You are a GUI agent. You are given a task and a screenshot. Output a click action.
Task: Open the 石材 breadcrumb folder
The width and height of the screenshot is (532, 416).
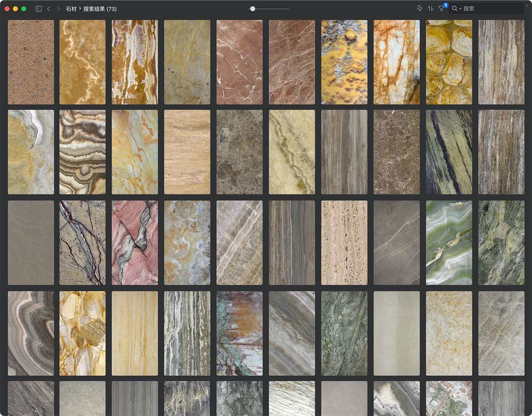pyautogui.click(x=71, y=9)
